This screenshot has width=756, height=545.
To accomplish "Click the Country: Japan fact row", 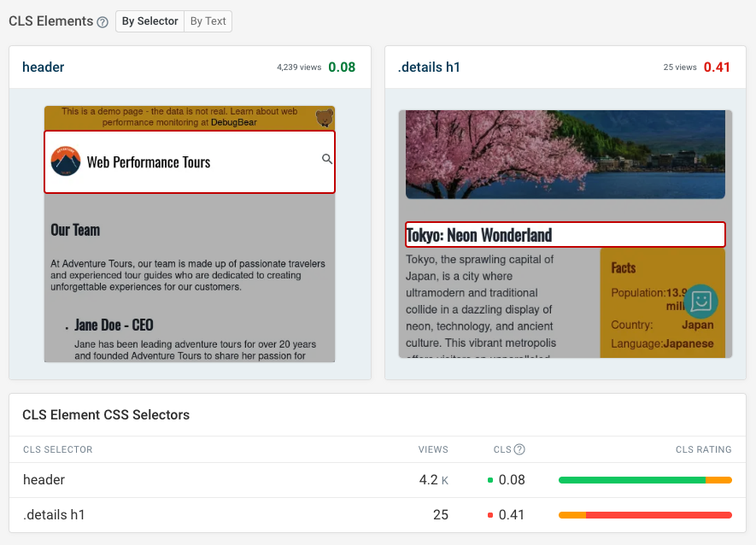I will [x=663, y=325].
